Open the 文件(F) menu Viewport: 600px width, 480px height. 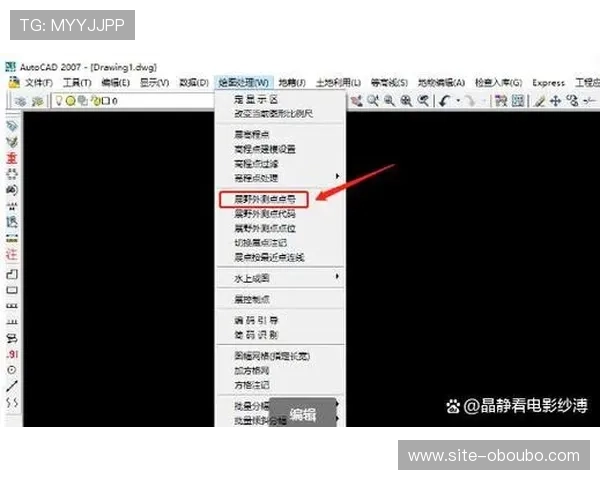click(x=39, y=82)
